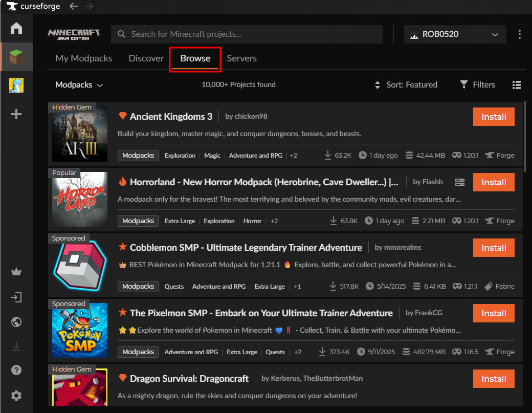Open The Pixelmon SMP title link
The width and height of the screenshot is (532, 413).
coord(261,313)
